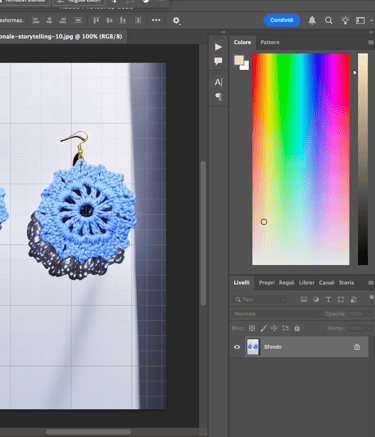Switch to the Canali tab
375x437 pixels.
pos(327,283)
